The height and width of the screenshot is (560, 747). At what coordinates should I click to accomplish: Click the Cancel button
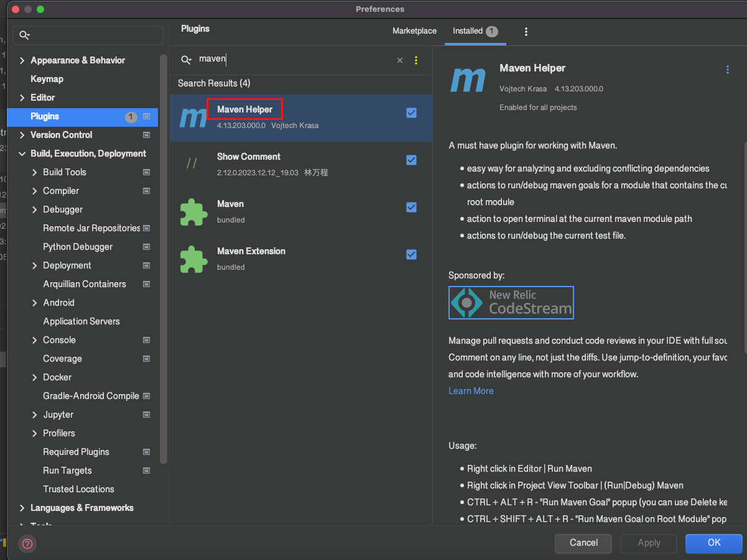coord(583,543)
